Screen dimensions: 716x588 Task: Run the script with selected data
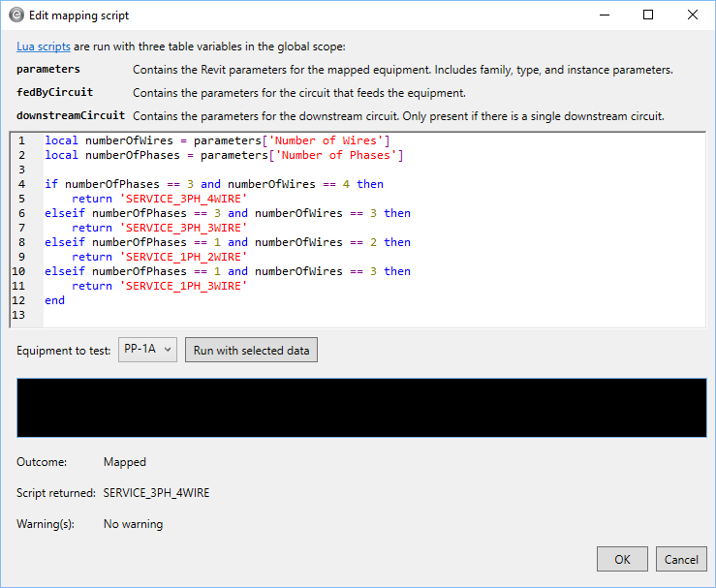pyautogui.click(x=251, y=350)
